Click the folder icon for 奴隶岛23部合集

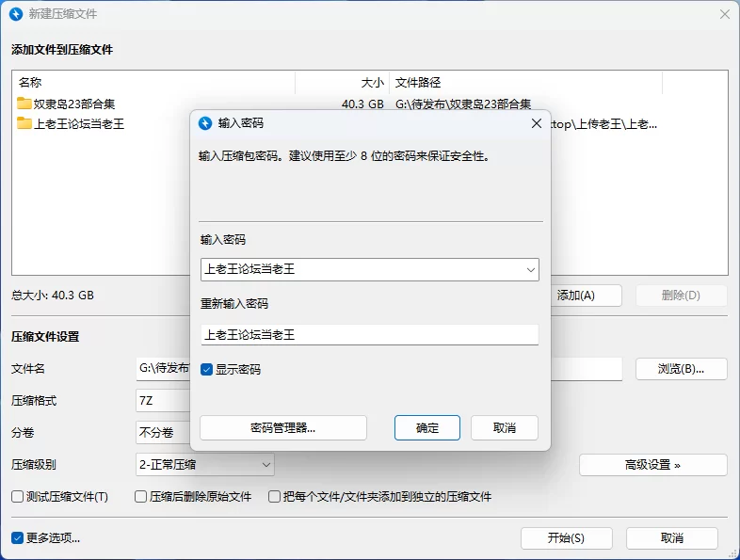pos(24,104)
